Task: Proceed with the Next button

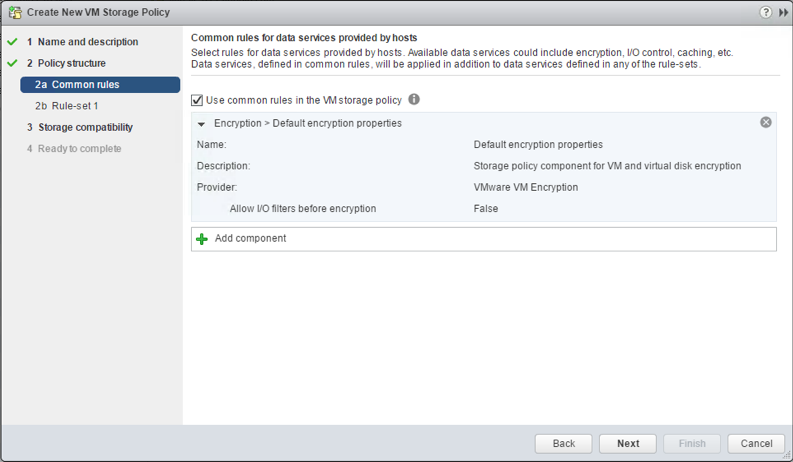Action: [x=627, y=443]
